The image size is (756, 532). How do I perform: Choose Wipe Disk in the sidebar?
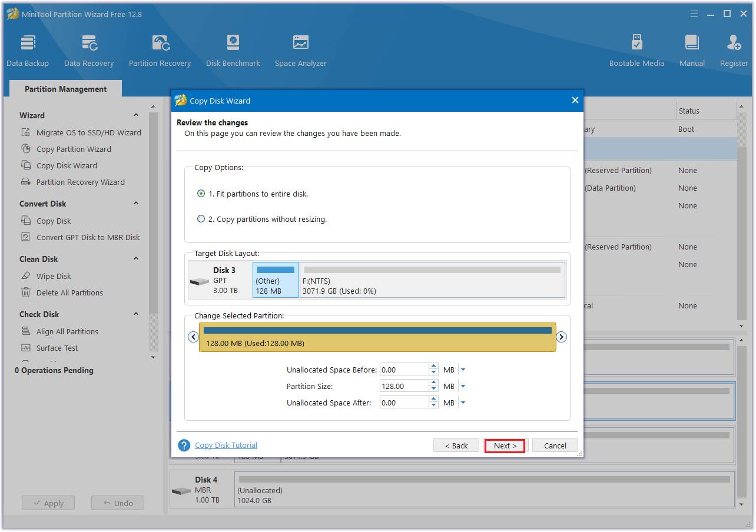coord(54,276)
